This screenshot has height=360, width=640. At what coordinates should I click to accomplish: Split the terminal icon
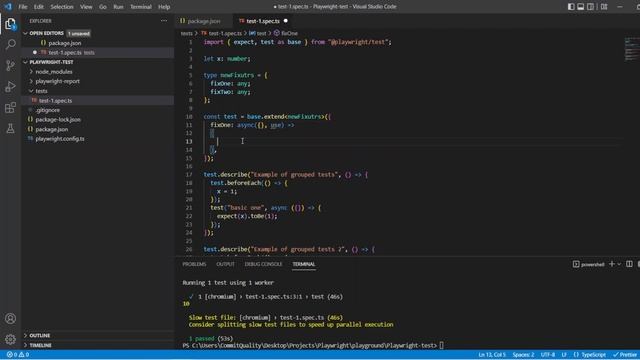(x=629, y=264)
